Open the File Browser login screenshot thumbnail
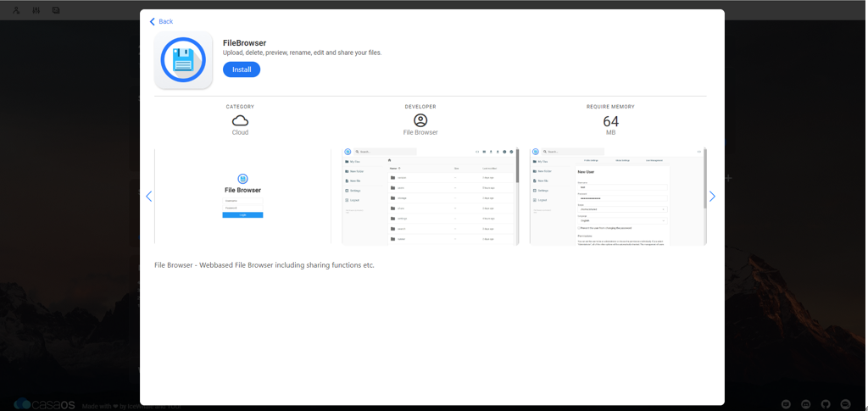The image size is (868, 411). tap(242, 196)
